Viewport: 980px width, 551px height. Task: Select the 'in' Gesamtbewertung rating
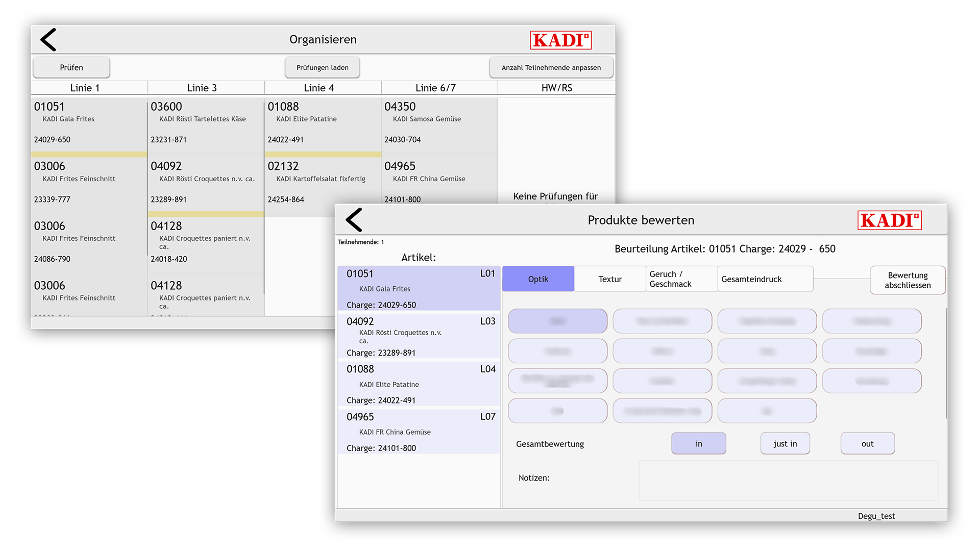click(698, 443)
